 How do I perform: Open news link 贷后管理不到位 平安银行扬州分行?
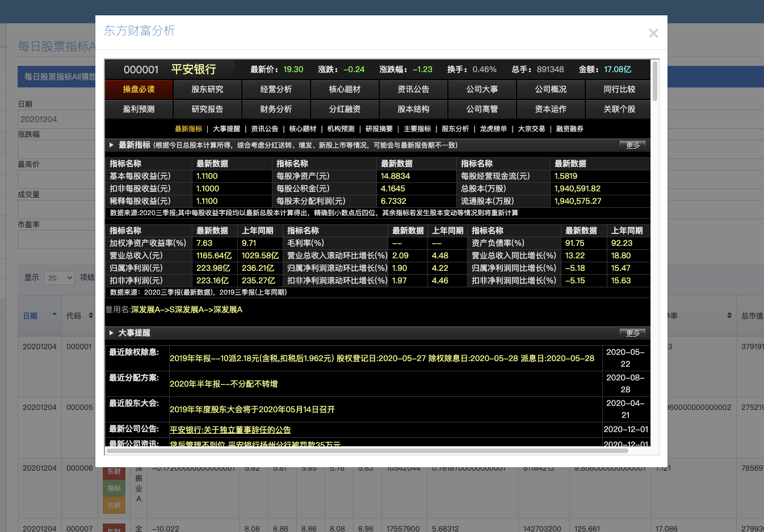(x=255, y=444)
